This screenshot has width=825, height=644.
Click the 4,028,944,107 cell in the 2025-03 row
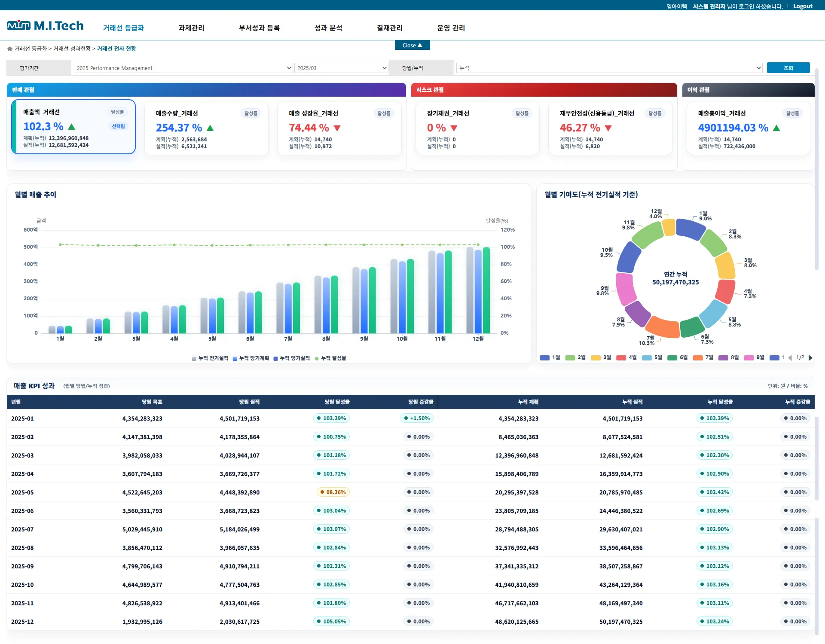240,456
